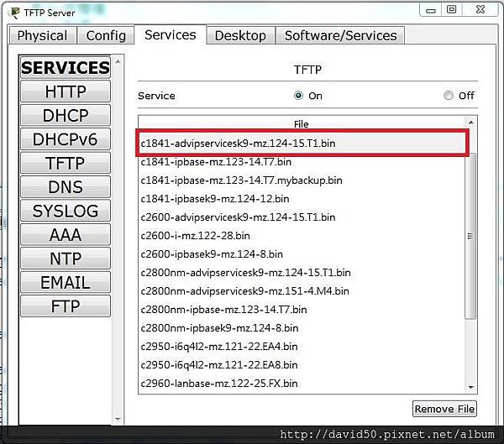Open the Desktop tab
The image size is (504, 444).
coord(240,35)
